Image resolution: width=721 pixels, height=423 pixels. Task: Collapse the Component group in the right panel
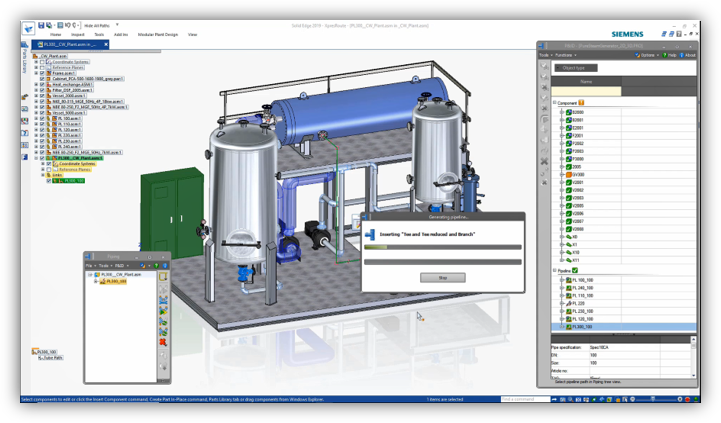[555, 102]
